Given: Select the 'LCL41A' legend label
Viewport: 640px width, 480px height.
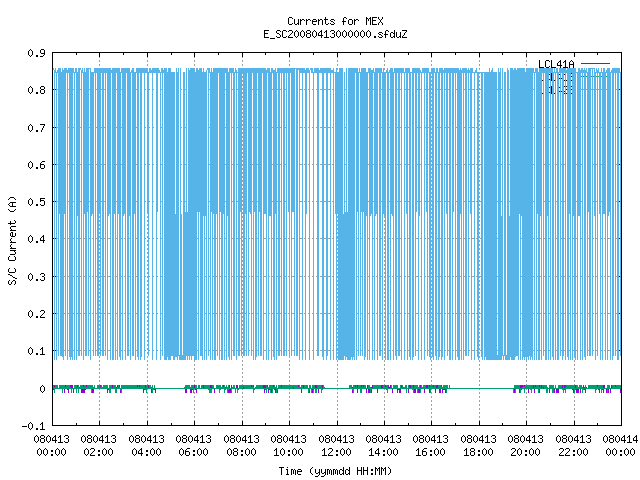Looking at the screenshot, I should pyautogui.click(x=556, y=64).
